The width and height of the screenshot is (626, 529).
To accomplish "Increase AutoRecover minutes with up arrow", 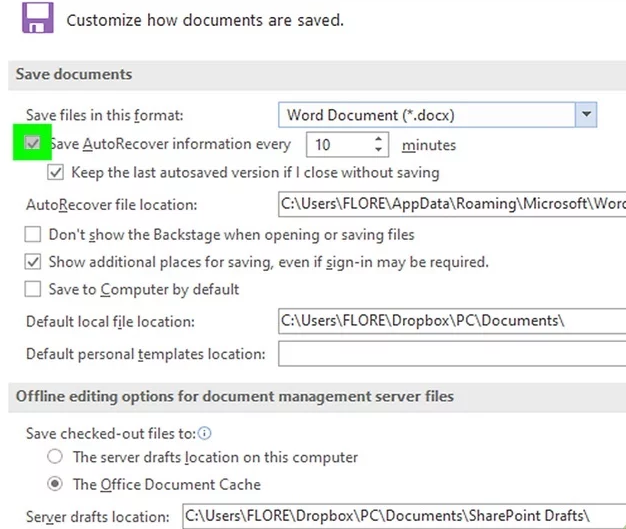I will coord(378,139).
